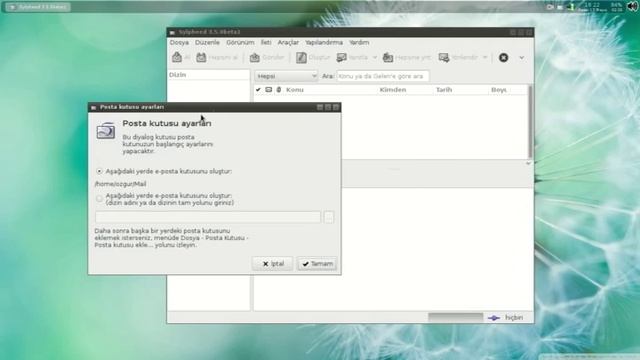Select radio with 'dizin adını' hint

pos(99,199)
